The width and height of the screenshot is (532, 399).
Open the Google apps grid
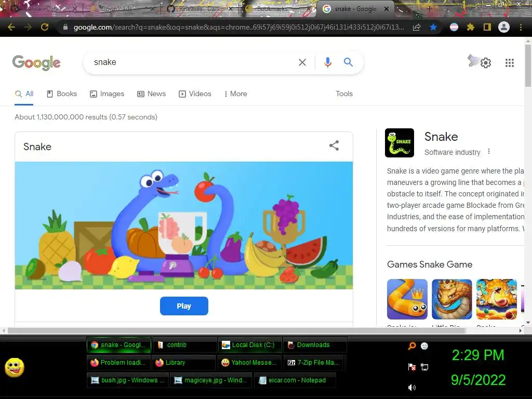point(509,63)
